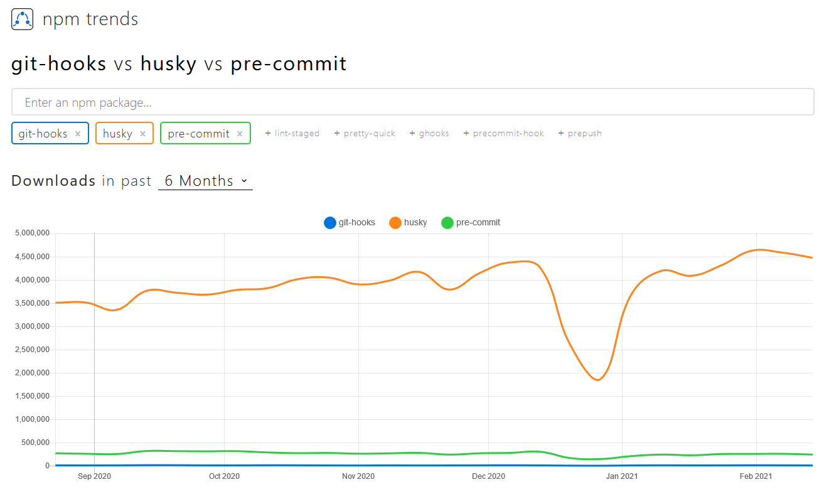Click the npm trends logo icon
The image size is (834, 504).
(x=22, y=19)
